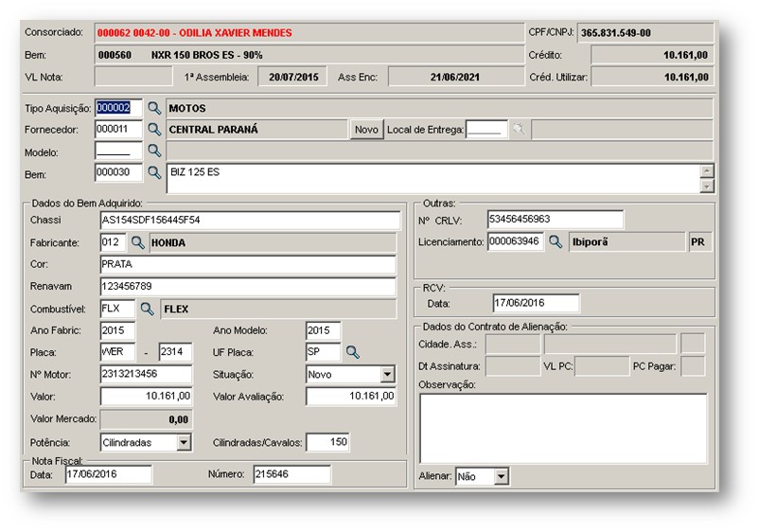
Task: Search Tipo Aquisição with the magnifier
Action: click(x=154, y=108)
